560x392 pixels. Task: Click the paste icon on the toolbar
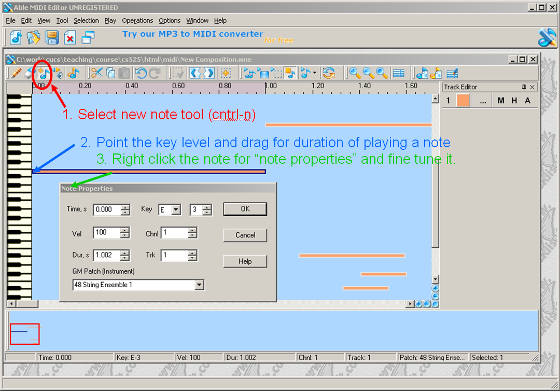pyautogui.click(x=123, y=73)
